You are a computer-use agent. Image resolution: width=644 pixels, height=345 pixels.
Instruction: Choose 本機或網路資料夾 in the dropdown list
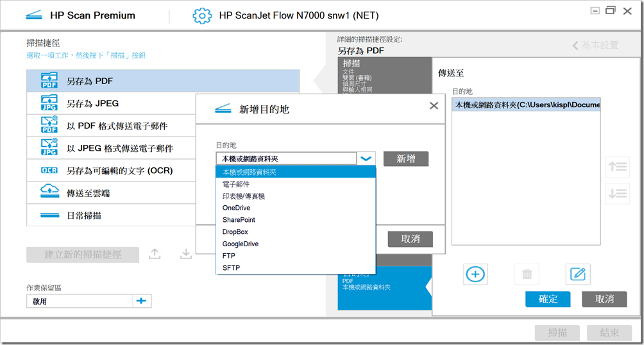pyautogui.click(x=296, y=172)
